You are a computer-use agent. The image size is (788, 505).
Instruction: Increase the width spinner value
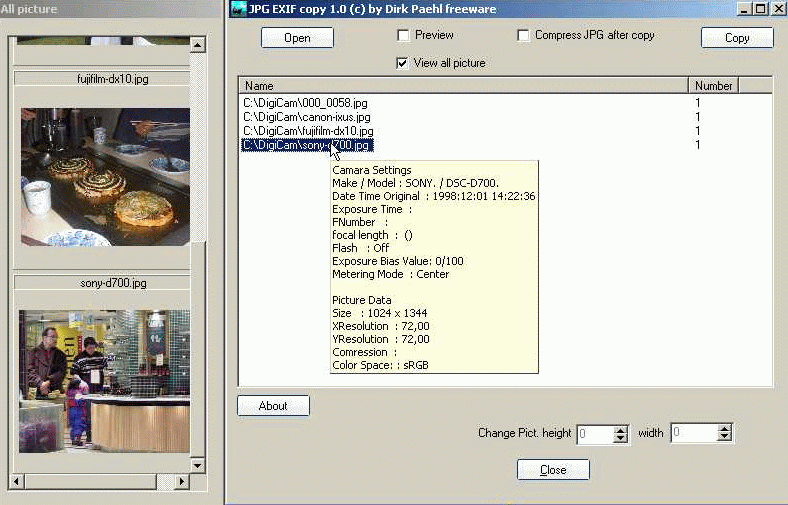(725, 429)
